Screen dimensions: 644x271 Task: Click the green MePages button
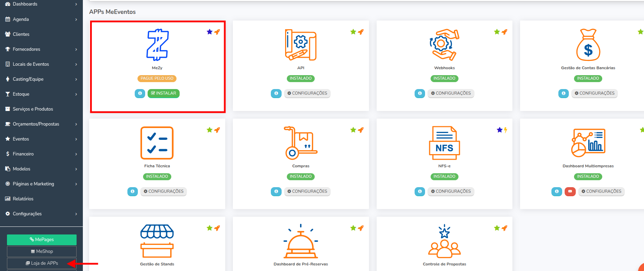pos(42,240)
